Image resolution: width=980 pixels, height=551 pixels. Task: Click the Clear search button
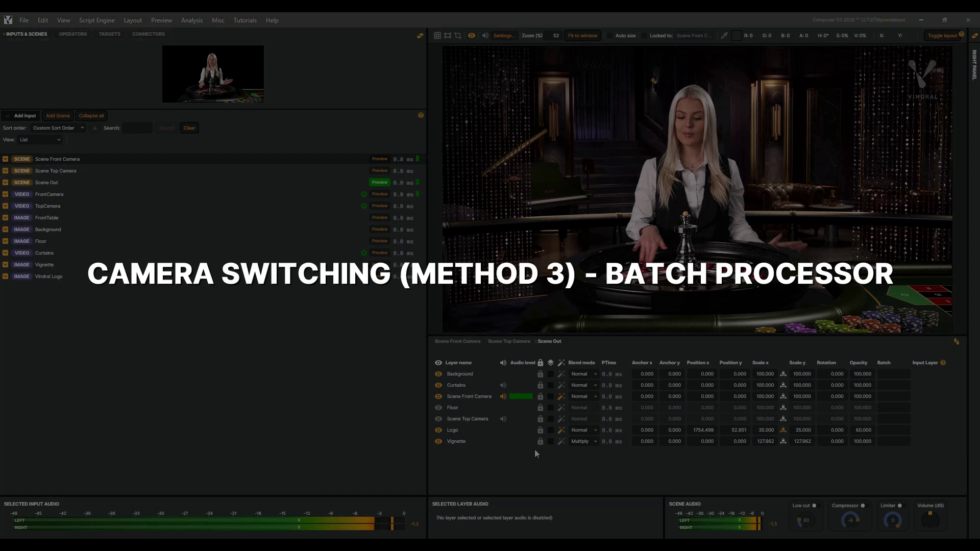pyautogui.click(x=189, y=128)
